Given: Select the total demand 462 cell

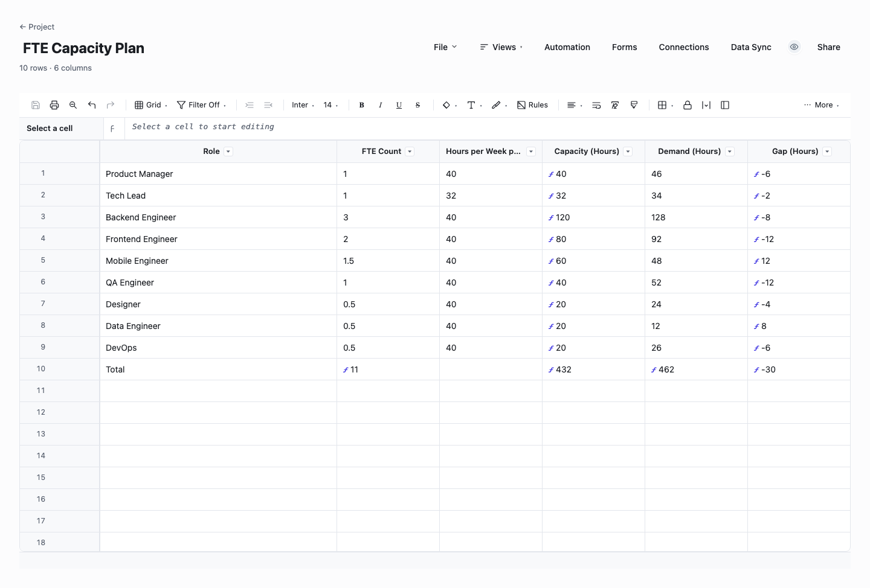Looking at the screenshot, I should (696, 369).
